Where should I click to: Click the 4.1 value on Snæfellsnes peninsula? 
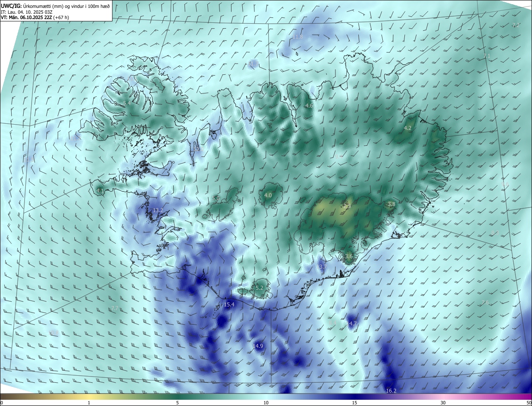pos(100,191)
